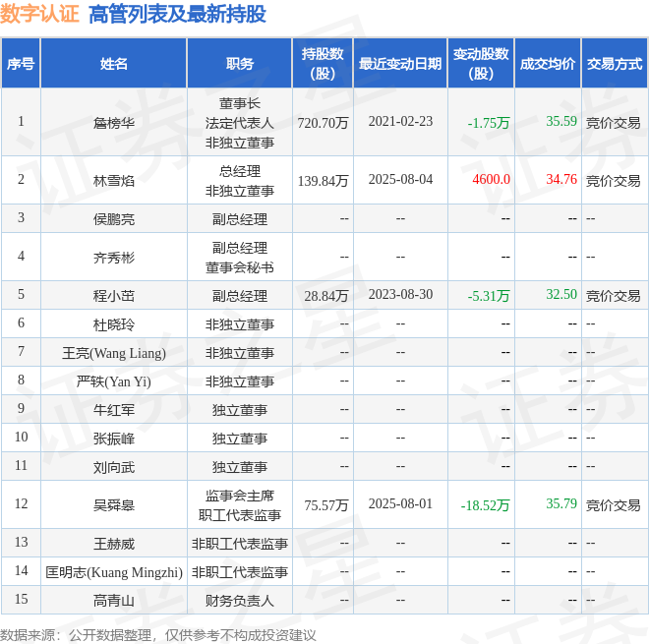Click the name 詹榜华
This screenshot has height=644, width=649.
(114, 123)
